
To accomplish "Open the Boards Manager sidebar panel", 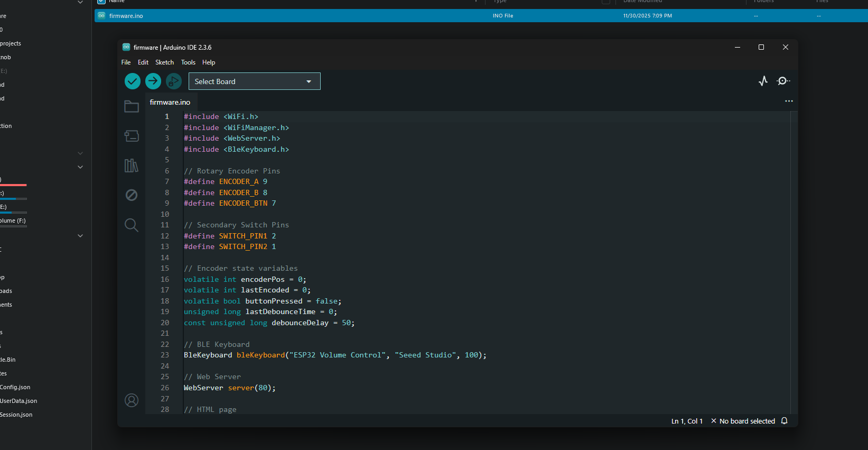I will click(132, 136).
